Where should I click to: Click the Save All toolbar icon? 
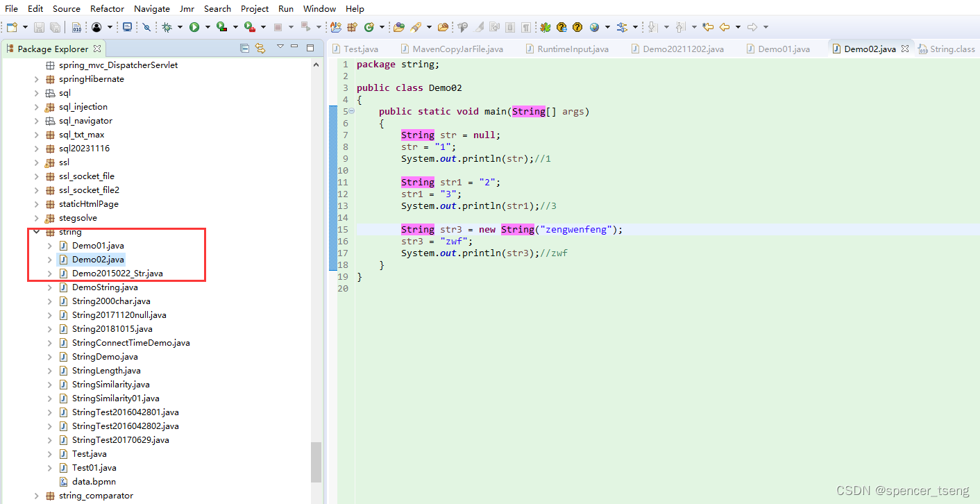55,26
